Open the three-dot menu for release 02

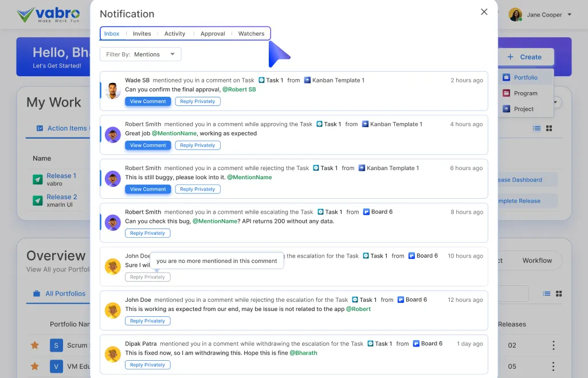click(x=553, y=345)
